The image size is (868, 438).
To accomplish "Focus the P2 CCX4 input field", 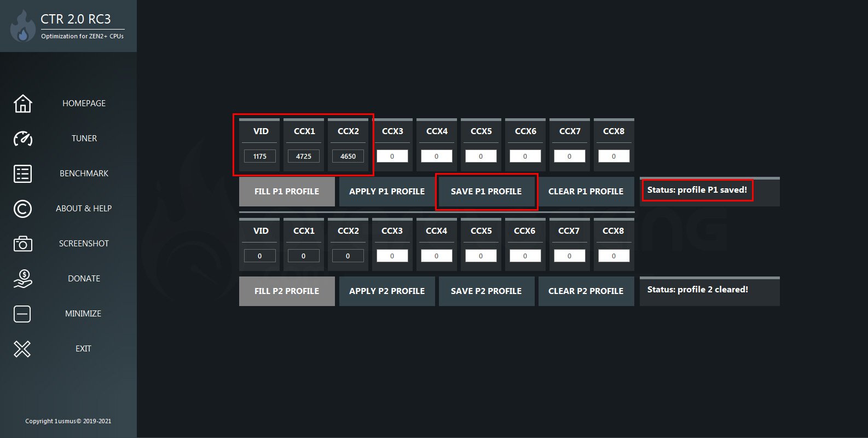I will pos(437,256).
